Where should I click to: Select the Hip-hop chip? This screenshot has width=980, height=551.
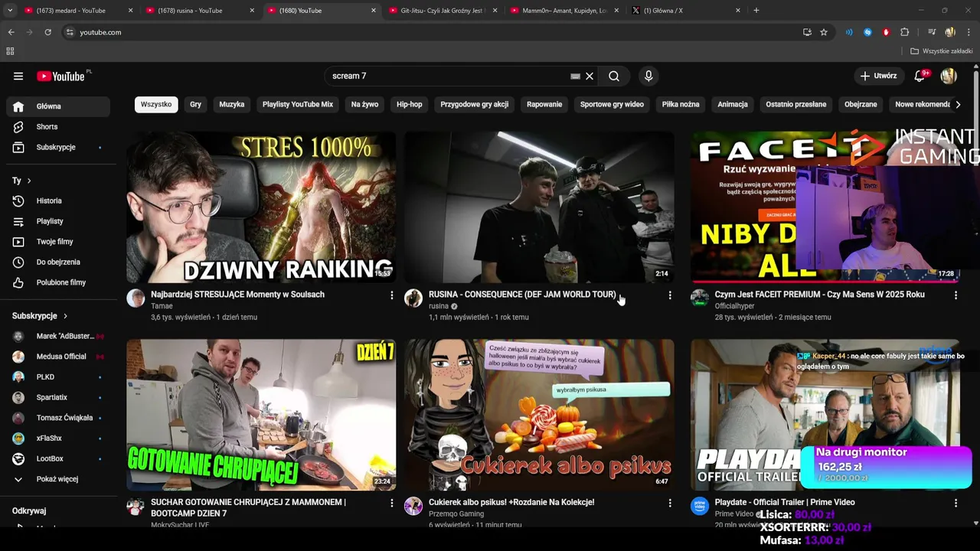coord(410,104)
